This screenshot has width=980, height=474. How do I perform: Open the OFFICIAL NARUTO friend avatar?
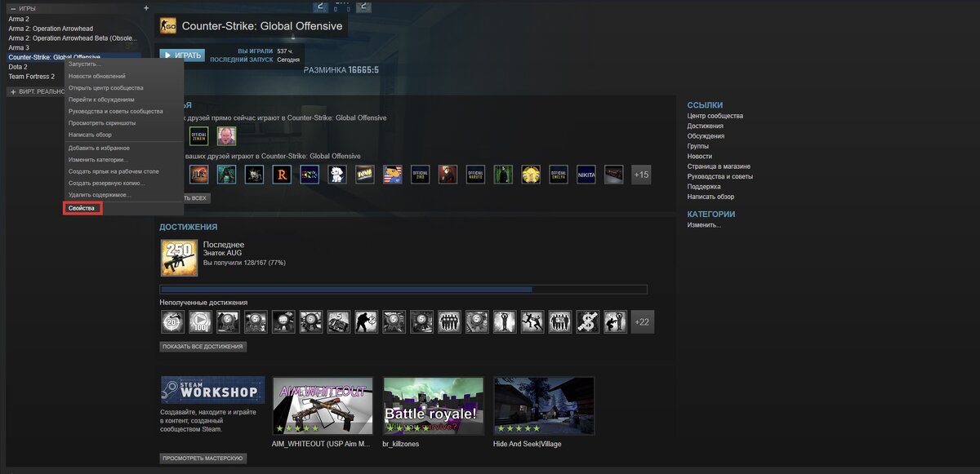coord(475,175)
